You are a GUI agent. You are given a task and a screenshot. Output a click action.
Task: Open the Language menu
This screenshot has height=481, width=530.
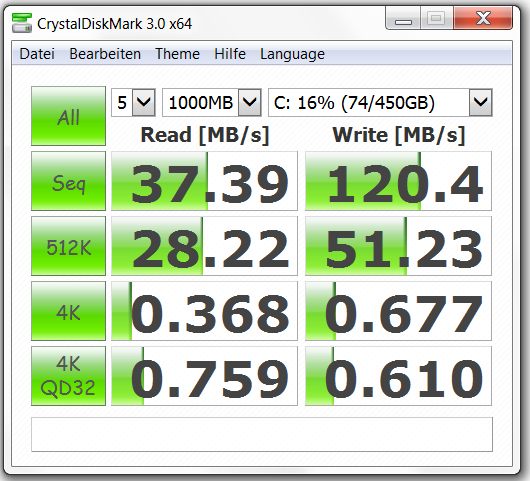coord(292,54)
